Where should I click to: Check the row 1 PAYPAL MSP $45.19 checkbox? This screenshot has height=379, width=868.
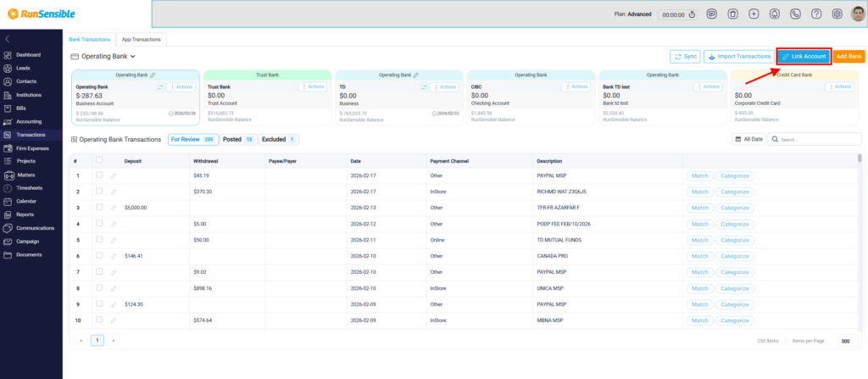click(99, 176)
